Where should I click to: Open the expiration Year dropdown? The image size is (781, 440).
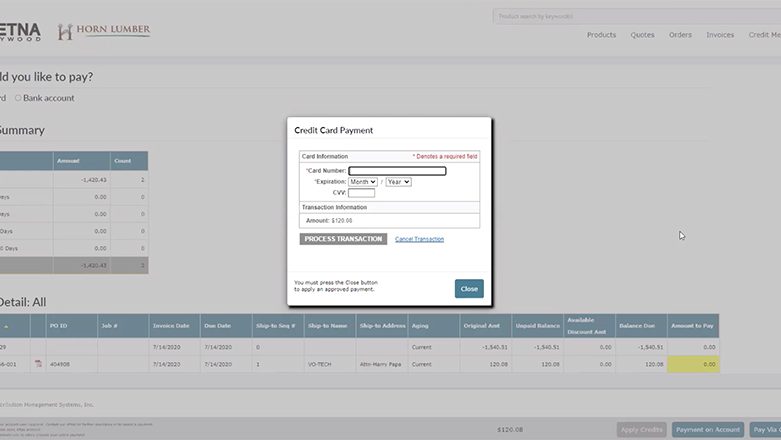(398, 182)
